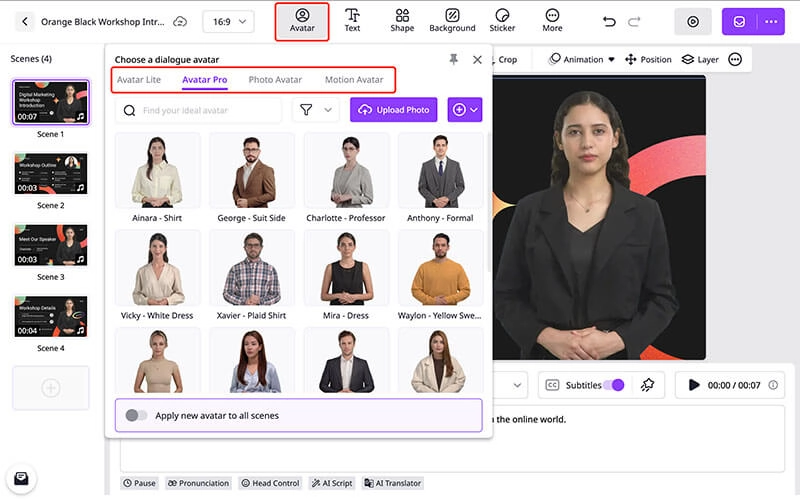
Task: Open the Shape tool
Action: (x=402, y=21)
